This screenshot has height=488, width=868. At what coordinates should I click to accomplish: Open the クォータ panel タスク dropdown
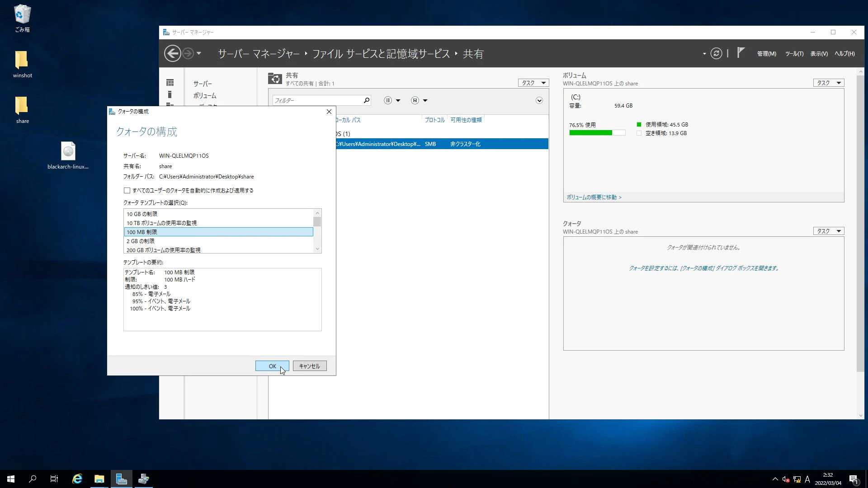coord(828,231)
